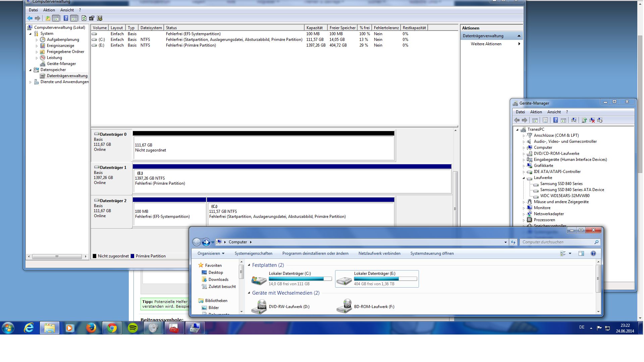Click the uninstall device icon with red X
This screenshot has height=362, width=644.
click(592, 120)
